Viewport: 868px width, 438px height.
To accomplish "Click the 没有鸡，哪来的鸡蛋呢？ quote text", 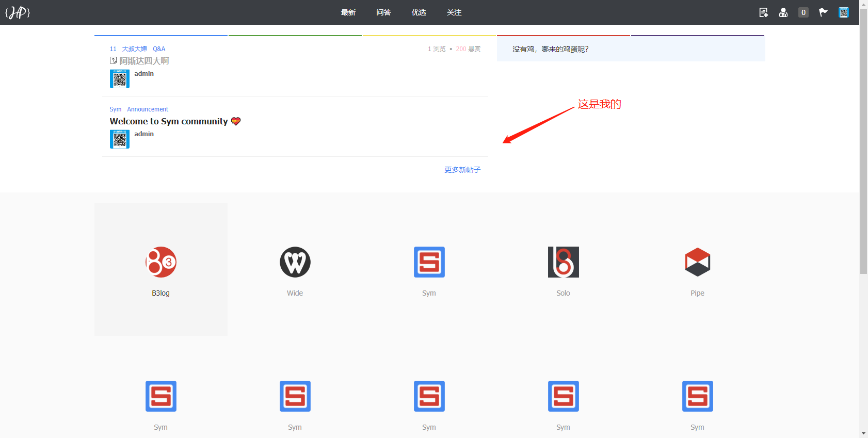I will click(551, 49).
